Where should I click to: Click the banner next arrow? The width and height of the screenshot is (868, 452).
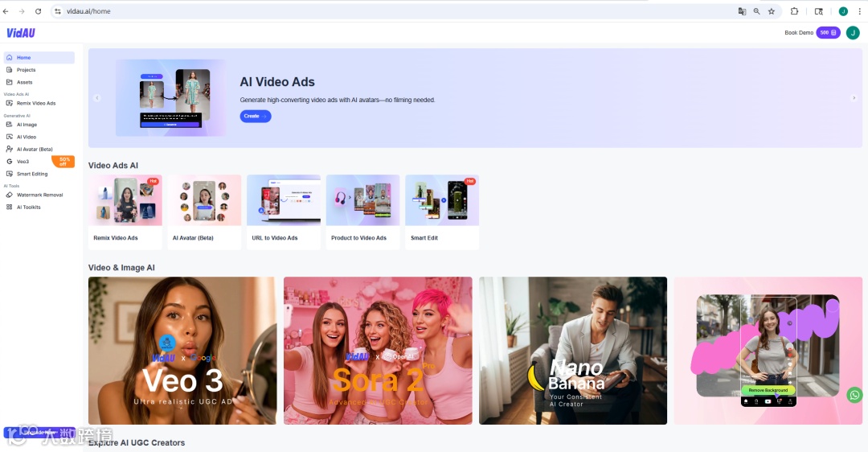854,98
